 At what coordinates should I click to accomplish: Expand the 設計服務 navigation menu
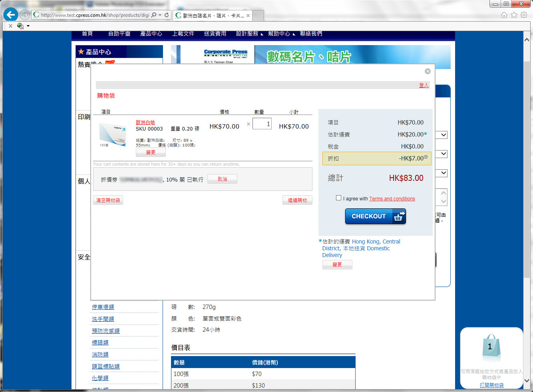tap(249, 34)
